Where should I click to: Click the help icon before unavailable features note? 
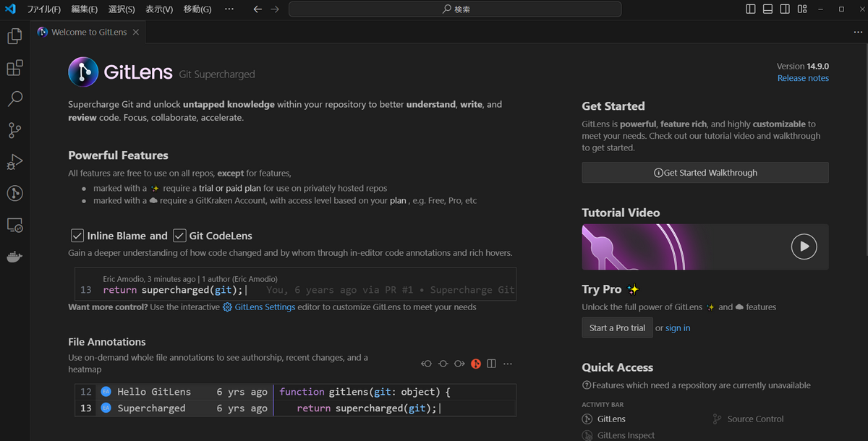pos(587,385)
